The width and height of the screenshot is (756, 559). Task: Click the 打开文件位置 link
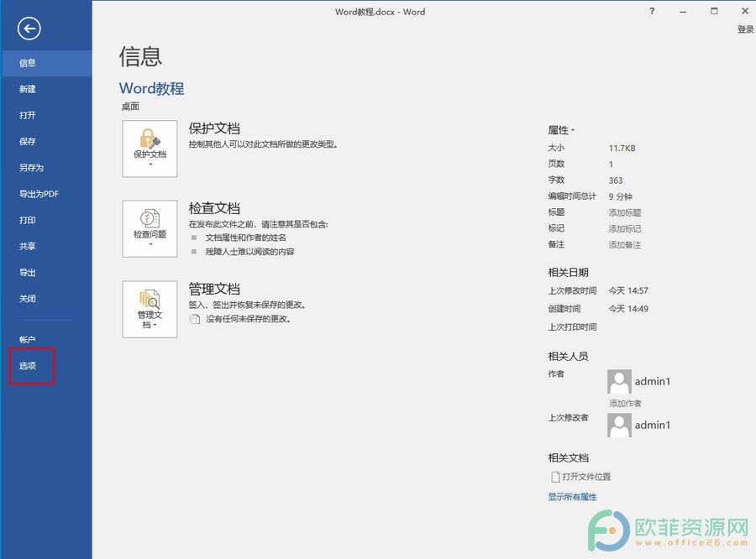[x=587, y=477]
